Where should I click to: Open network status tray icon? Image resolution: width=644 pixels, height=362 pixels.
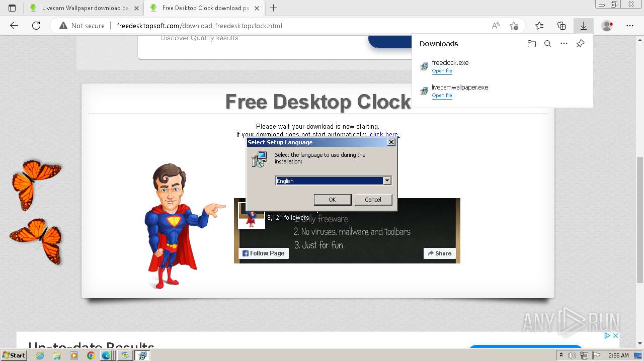pyautogui.click(x=584, y=355)
